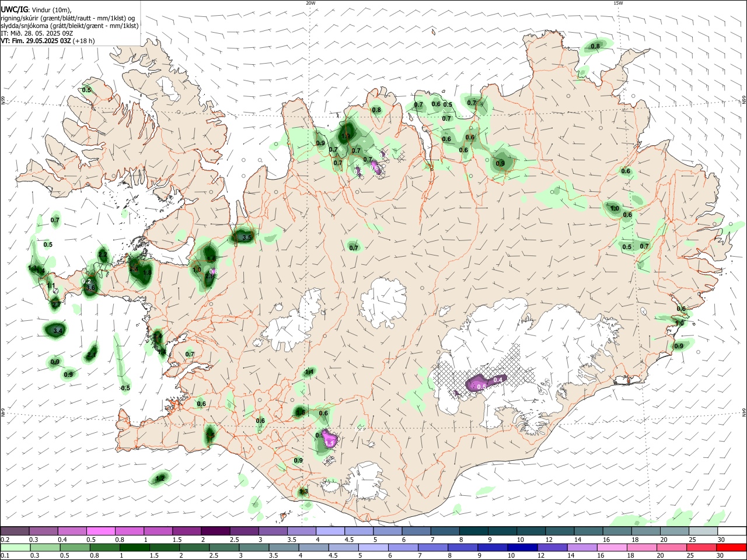747x560 pixels.
Task: Click the pale green 0.1 swatch in the lower scale
Action: tap(15, 547)
